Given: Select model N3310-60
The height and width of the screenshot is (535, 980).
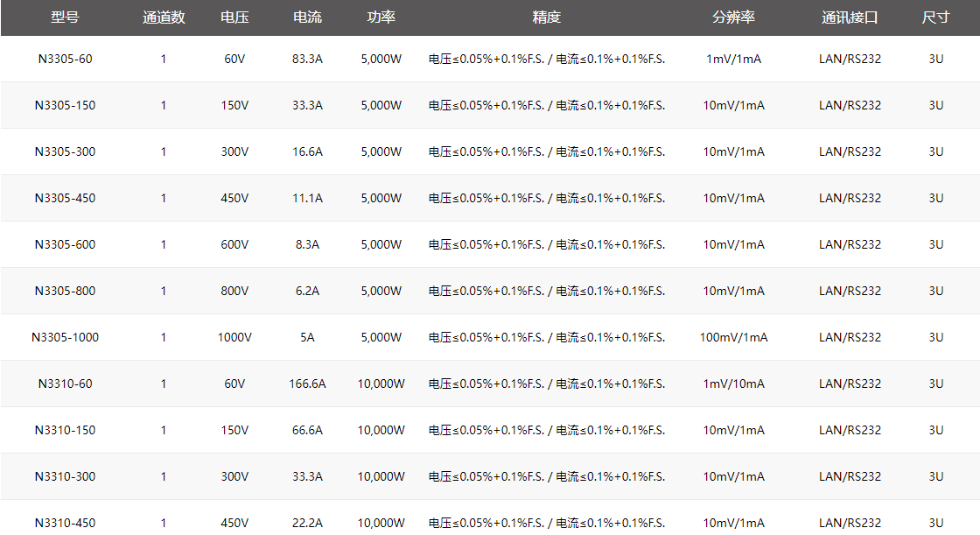Looking at the screenshot, I should tap(65, 384).
